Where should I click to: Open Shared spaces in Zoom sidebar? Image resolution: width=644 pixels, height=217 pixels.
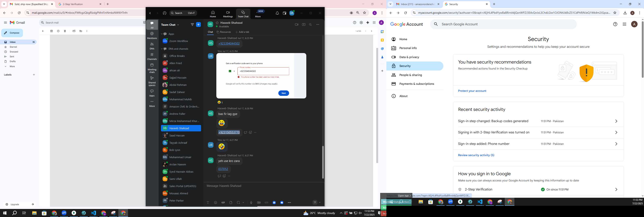[152, 81]
